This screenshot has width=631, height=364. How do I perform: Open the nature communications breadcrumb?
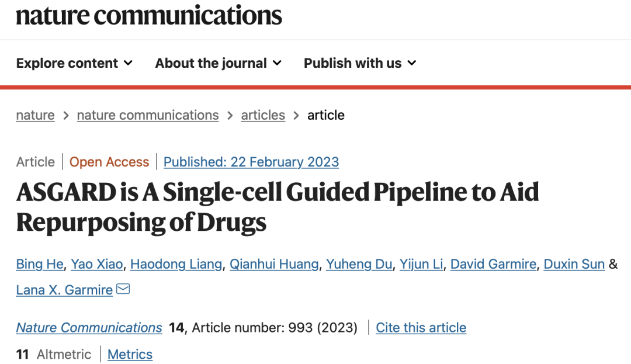tap(148, 115)
